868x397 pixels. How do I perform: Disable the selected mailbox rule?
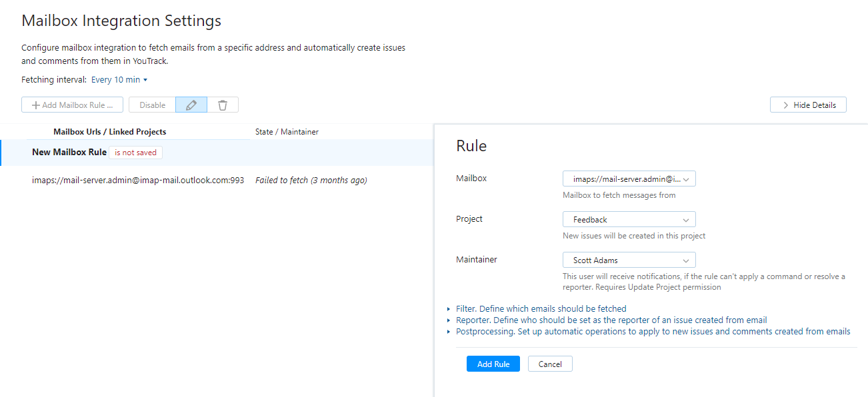[x=151, y=105]
